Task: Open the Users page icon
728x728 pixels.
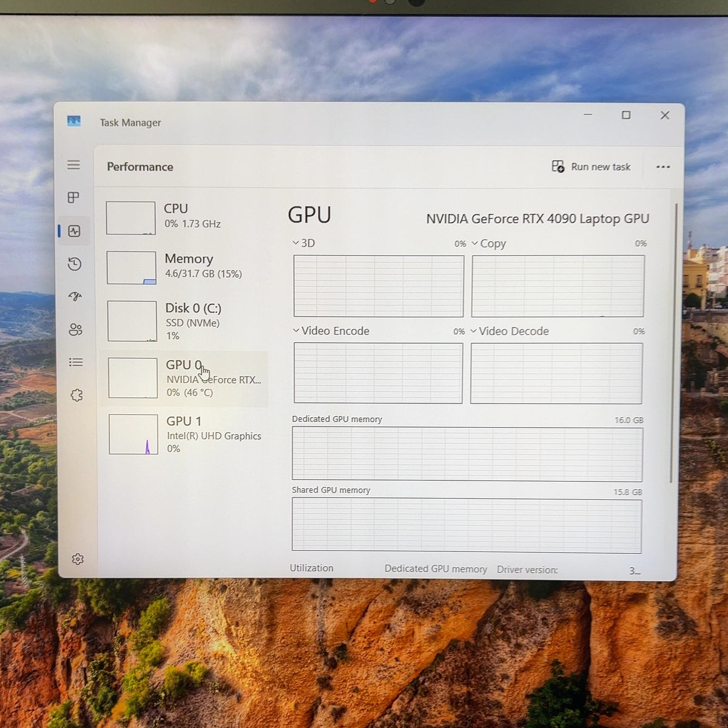Action: pos(76,329)
